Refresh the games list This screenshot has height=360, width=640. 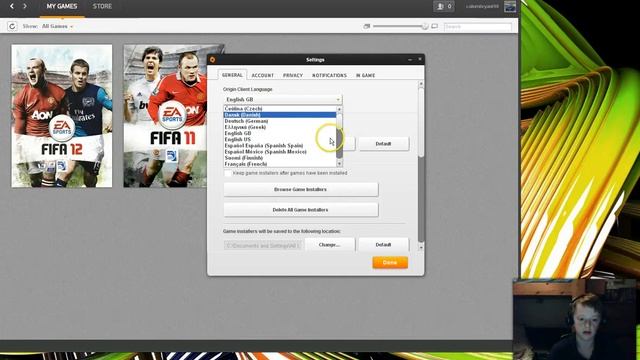(12, 26)
